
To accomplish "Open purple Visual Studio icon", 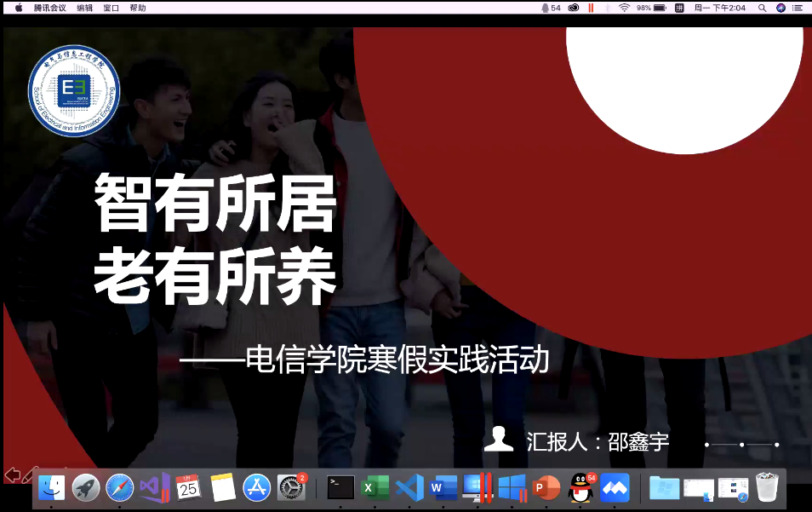I will point(154,488).
